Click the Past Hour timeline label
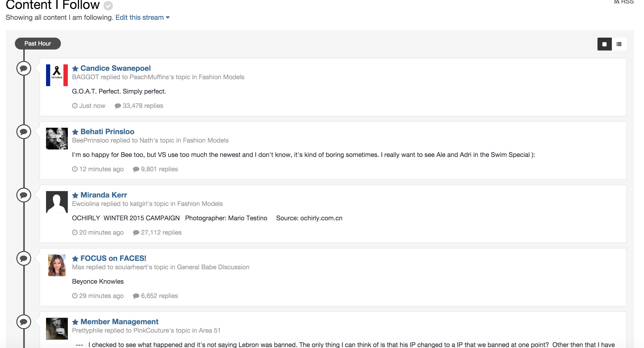 (x=38, y=44)
